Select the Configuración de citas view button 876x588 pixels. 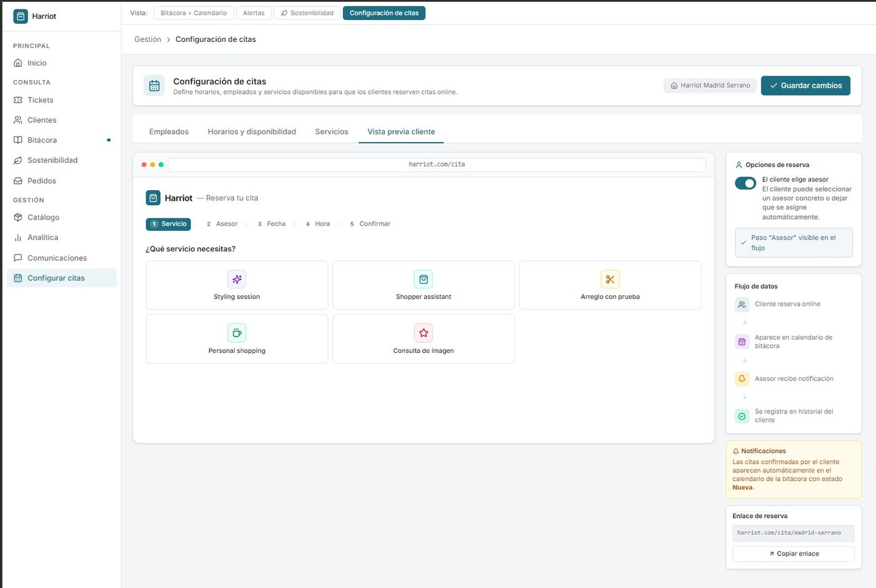point(384,13)
